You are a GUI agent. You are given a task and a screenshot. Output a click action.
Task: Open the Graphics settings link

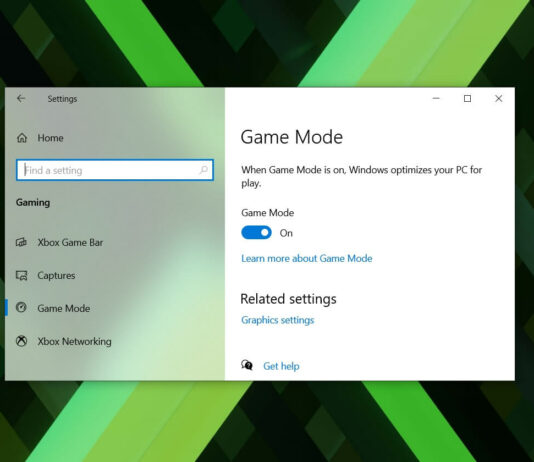pos(278,320)
